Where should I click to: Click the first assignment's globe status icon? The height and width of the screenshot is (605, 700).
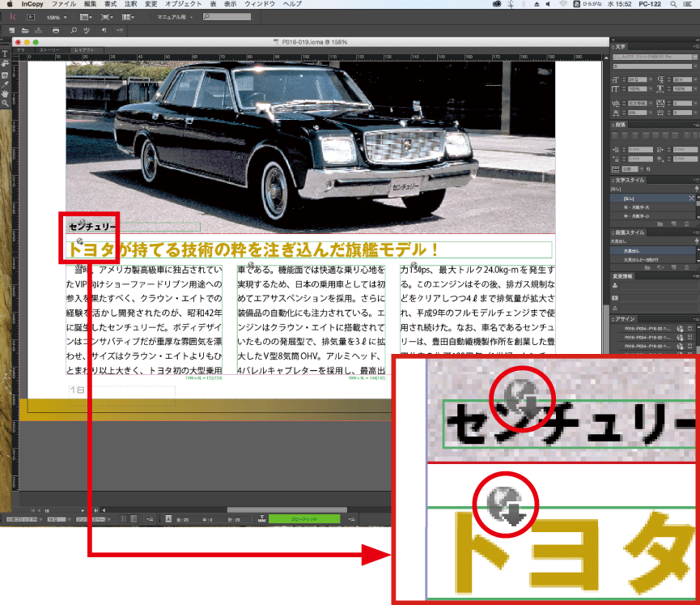pyautogui.click(x=680, y=328)
